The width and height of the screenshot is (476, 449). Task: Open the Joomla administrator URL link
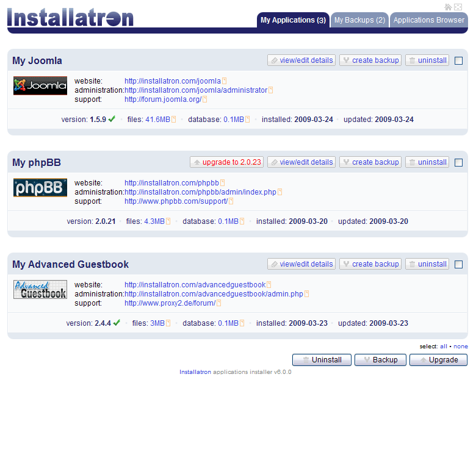(x=196, y=90)
